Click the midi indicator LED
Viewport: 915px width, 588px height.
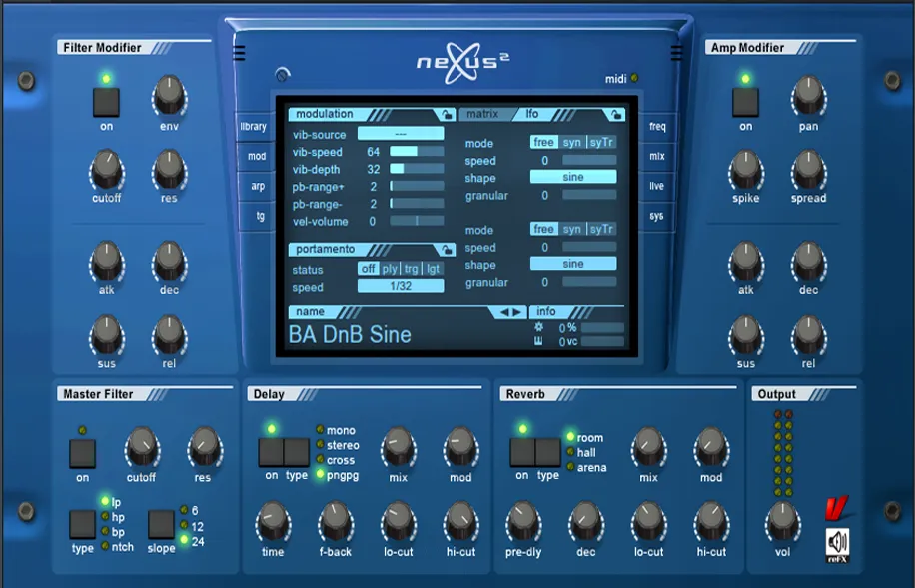[634, 78]
